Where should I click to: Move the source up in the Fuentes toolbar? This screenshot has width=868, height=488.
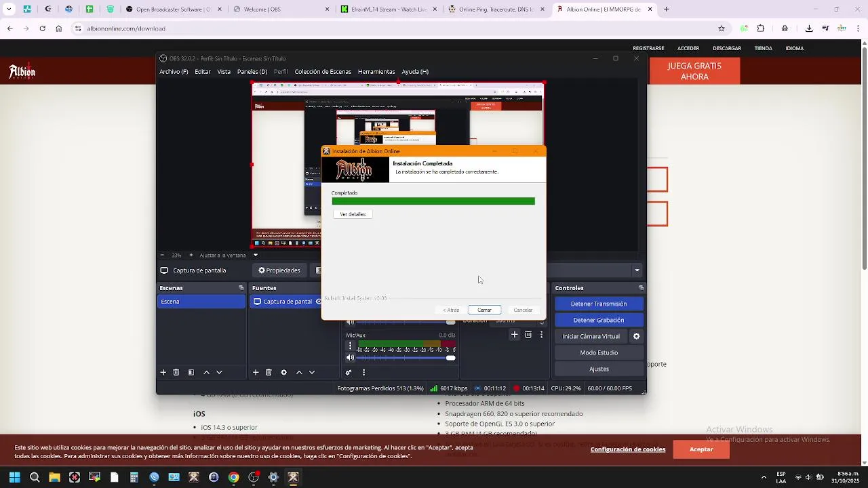pos(299,372)
